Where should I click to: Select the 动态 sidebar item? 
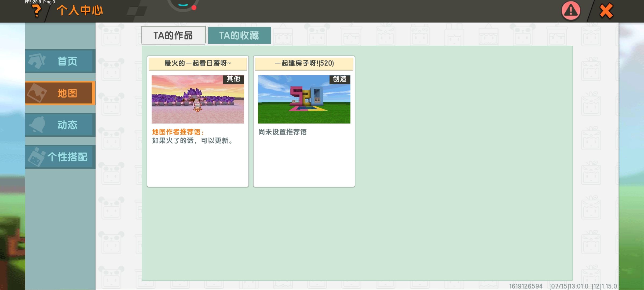coord(67,125)
